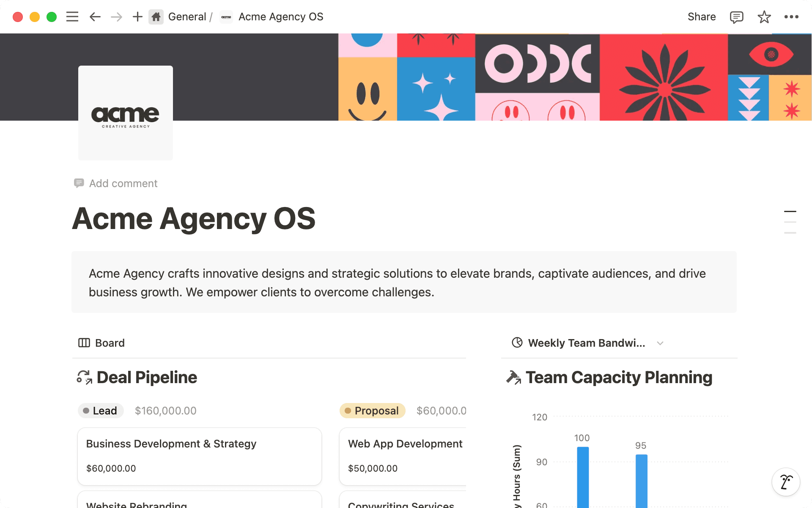
Task: Click the Share button
Action: click(x=701, y=17)
